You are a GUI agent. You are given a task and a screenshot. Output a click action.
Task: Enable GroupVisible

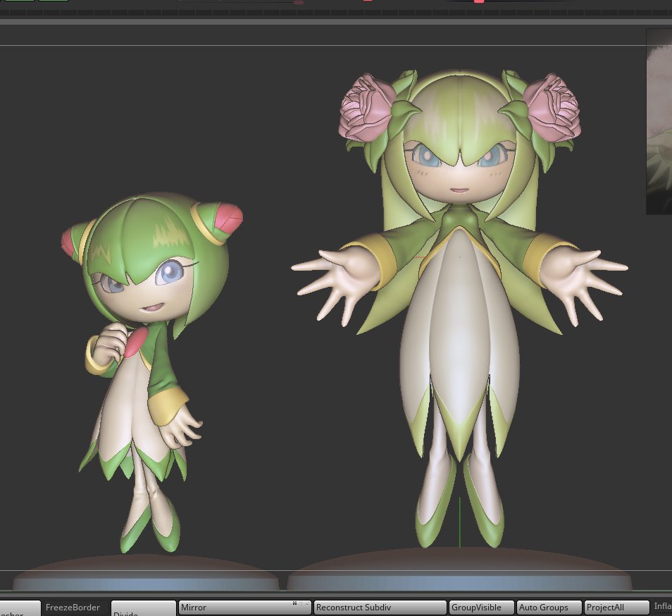point(480,607)
